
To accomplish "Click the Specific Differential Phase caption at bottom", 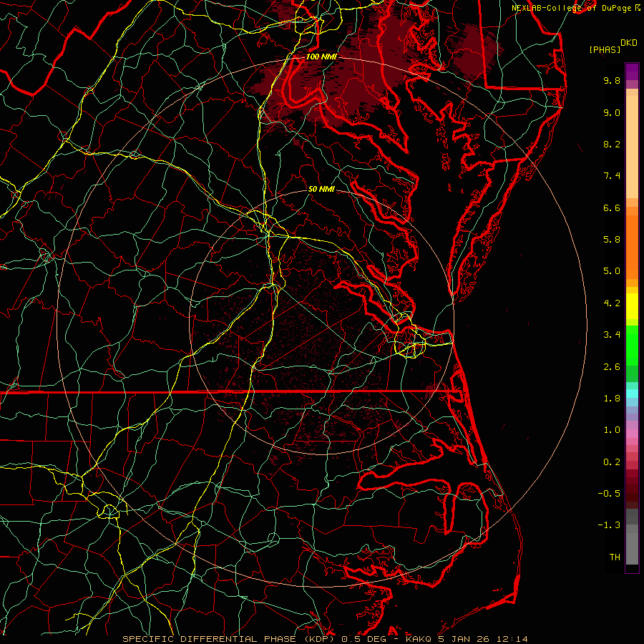I will pyautogui.click(x=325, y=639).
